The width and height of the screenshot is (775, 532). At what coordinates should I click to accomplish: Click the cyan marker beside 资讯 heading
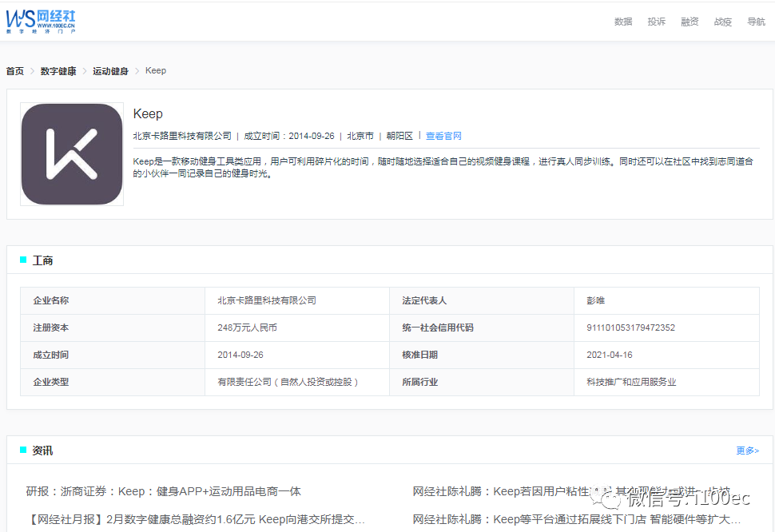(23, 450)
